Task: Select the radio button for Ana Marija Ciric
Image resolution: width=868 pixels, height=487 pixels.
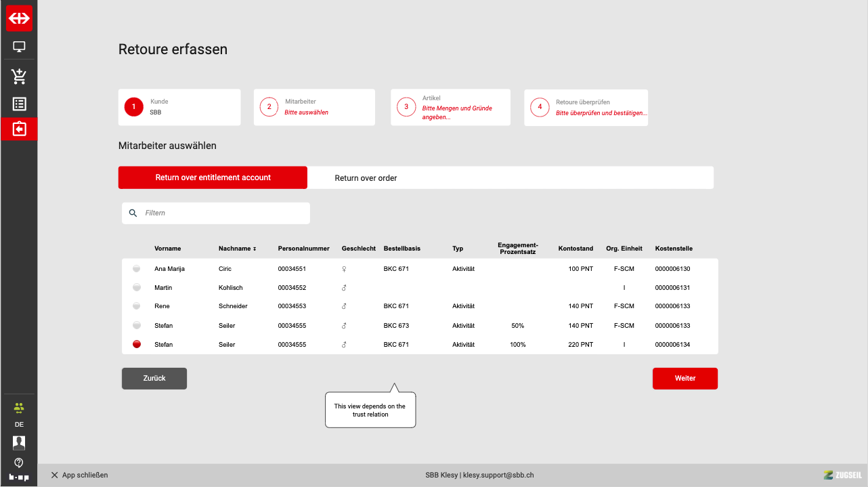Action: [137, 269]
